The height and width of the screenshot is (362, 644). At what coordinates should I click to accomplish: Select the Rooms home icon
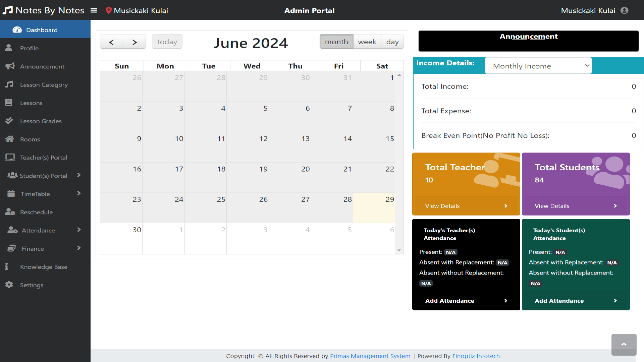pyautogui.click(x=9, y=139)
